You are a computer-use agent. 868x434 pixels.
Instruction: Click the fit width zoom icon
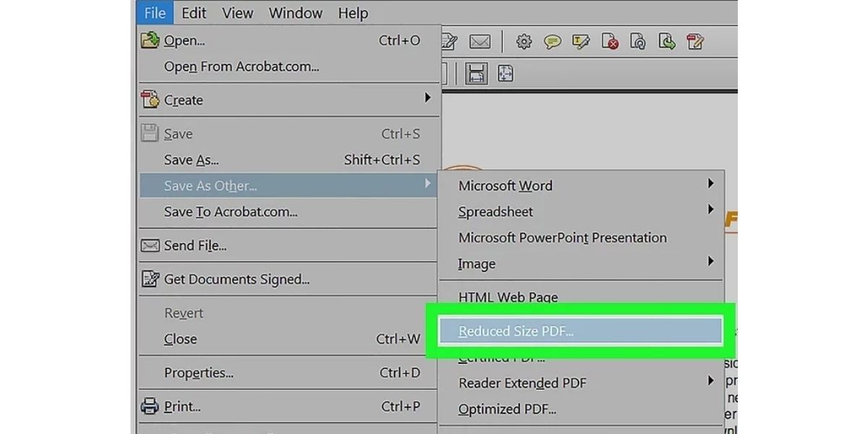[476, 73]
